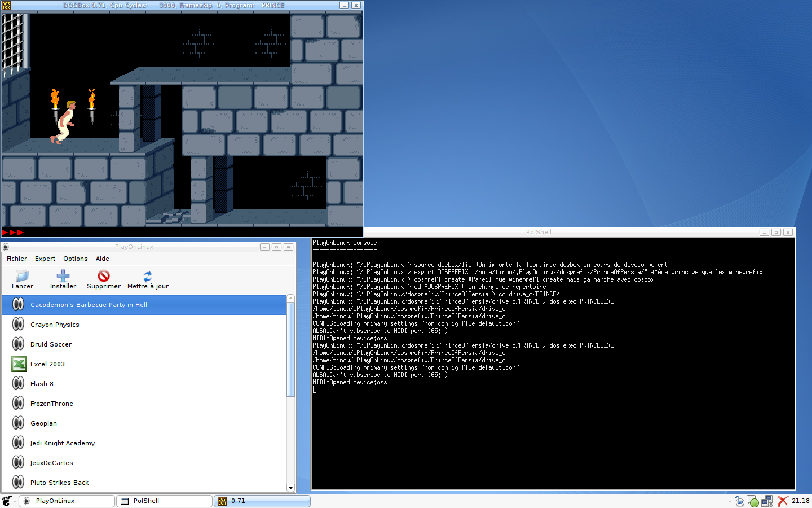
Task: Click the red X system tray icon
Action: (x=783, y=501)
